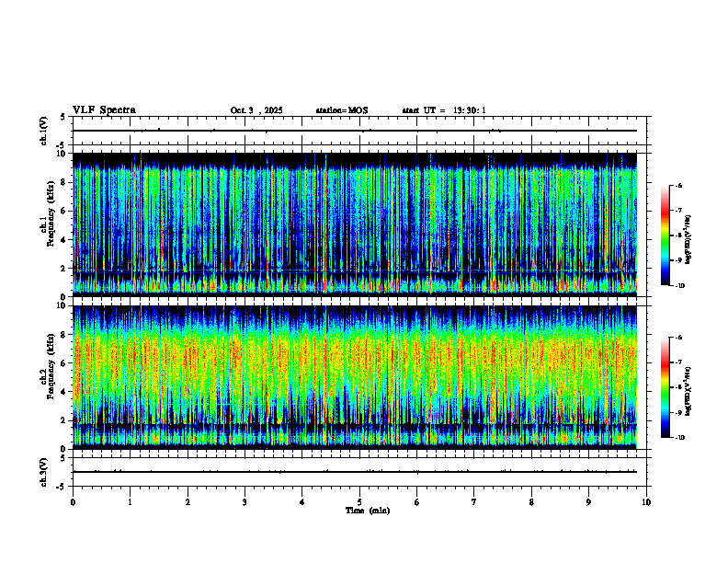Click time axis tick label "1"
This screenshot has height=563, width=728.
tap(130, 502)
